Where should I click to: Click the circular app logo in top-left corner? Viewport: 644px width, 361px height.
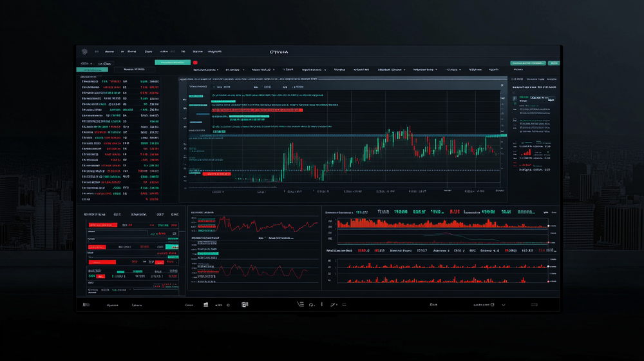pos(82,51)
